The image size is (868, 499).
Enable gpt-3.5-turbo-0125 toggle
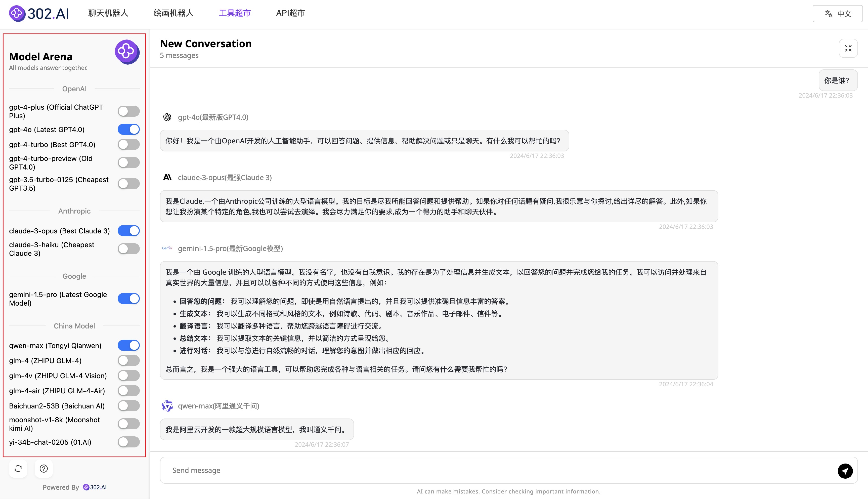(129, 184)
